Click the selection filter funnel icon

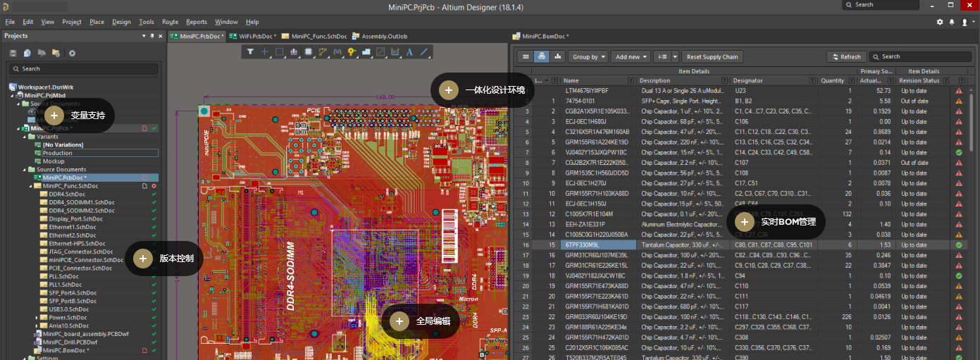pyautogui.click(x=250, y=51)
